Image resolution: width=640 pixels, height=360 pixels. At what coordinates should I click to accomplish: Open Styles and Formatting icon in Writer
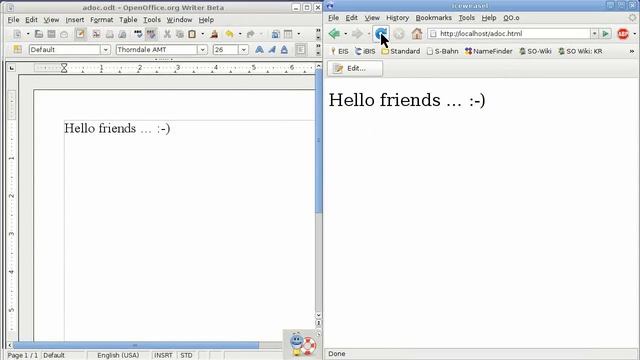click(x=17, y=49)
